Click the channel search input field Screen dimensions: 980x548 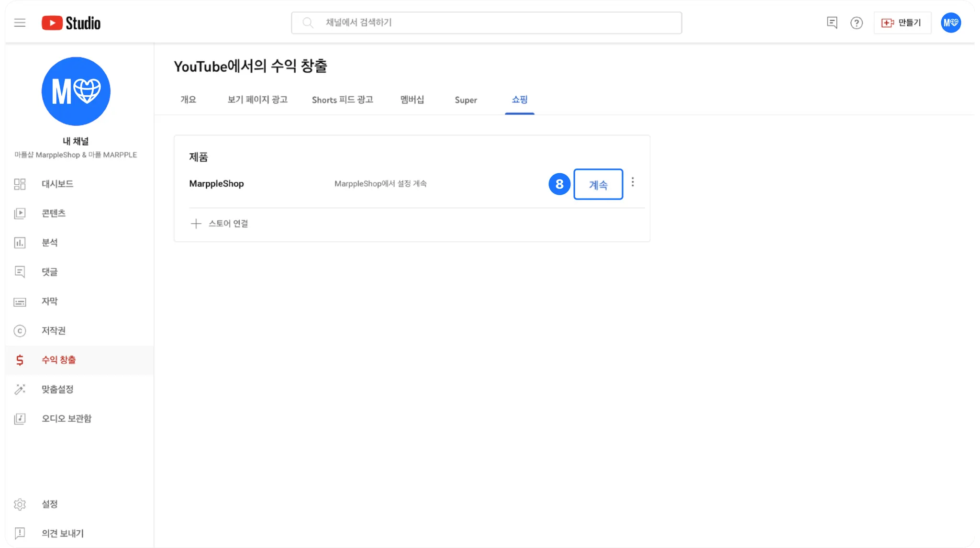[x=486, y=23]
